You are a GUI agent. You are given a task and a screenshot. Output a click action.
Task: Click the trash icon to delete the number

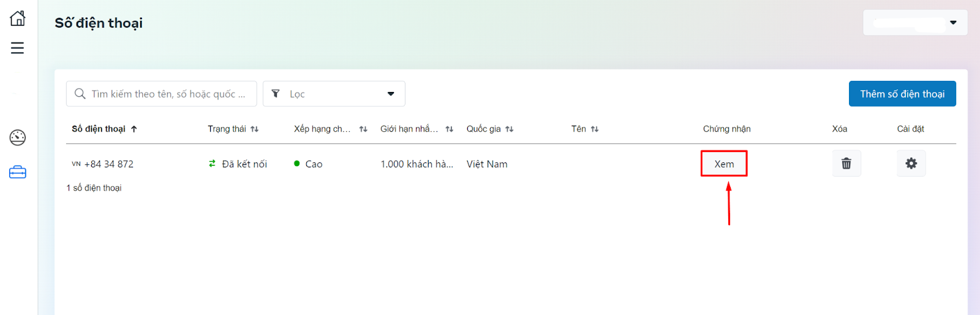coord(846,164)
